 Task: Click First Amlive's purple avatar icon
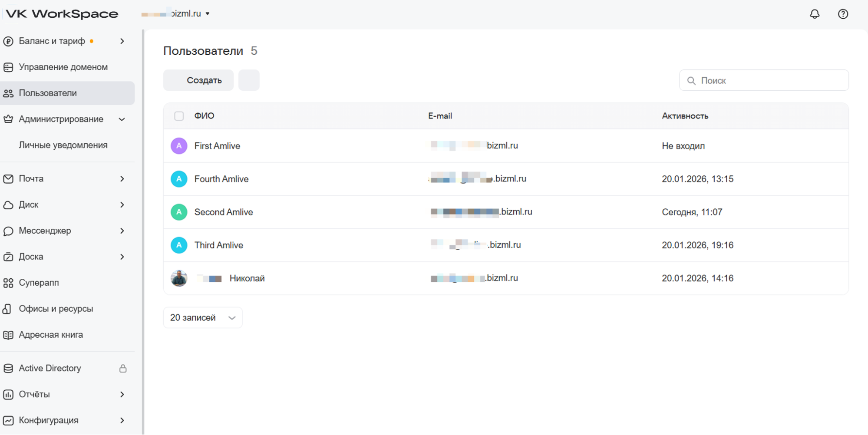tap(179, 146)
